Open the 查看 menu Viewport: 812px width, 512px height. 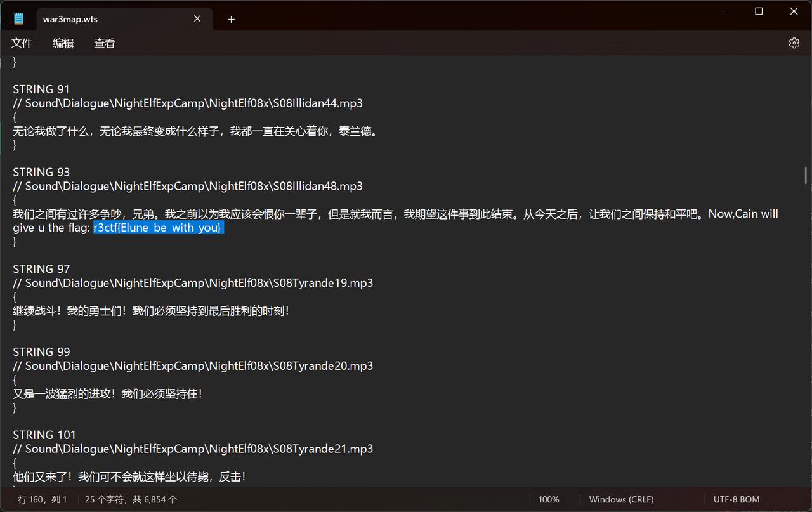point(105,43)
